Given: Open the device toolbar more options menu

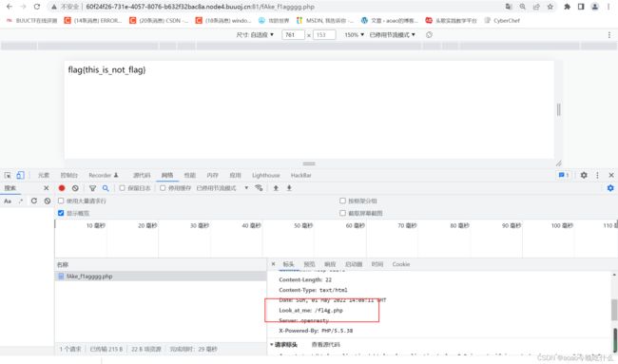Looking at the screenshot, I should pos(608,34).
